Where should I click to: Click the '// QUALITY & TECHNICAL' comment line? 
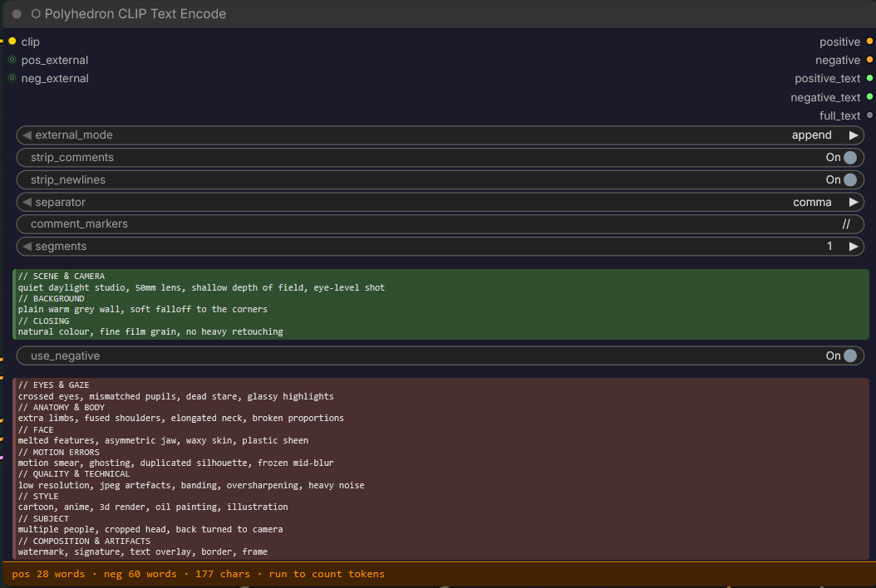pyautogui.click(x=74, y=474)
